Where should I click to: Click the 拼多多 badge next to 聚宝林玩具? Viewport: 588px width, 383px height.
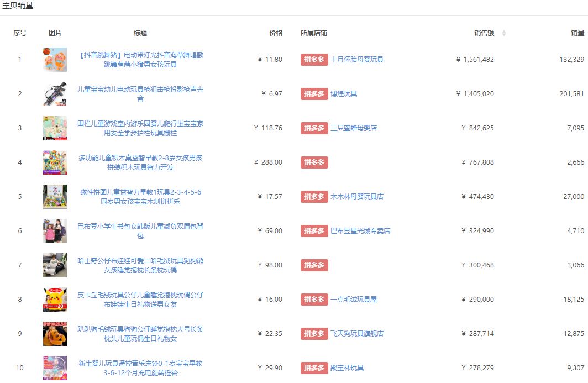click(314, 368)
